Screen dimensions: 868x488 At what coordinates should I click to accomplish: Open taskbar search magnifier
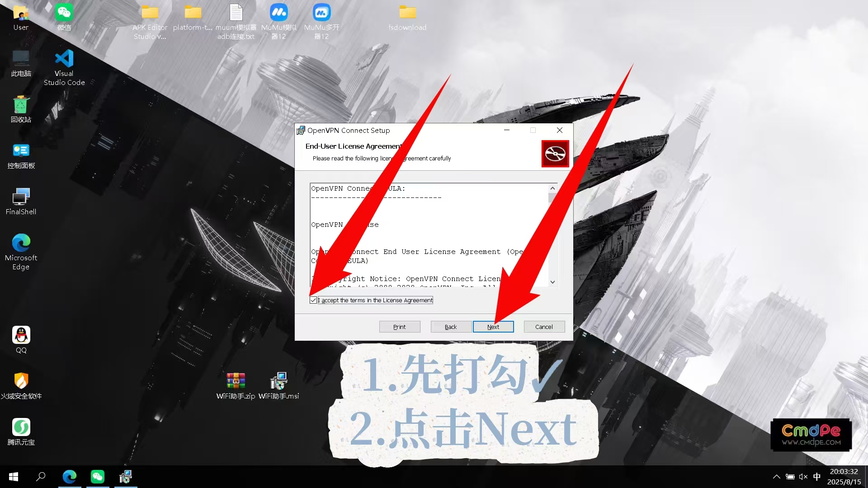(x=41, y=477)
